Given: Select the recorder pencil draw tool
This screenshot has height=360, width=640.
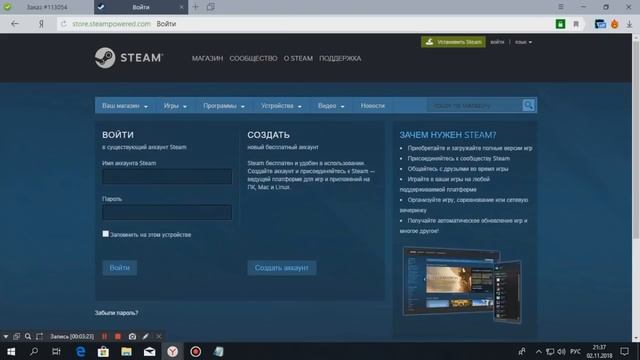Looking at the screenshot, I should point(145,336).
